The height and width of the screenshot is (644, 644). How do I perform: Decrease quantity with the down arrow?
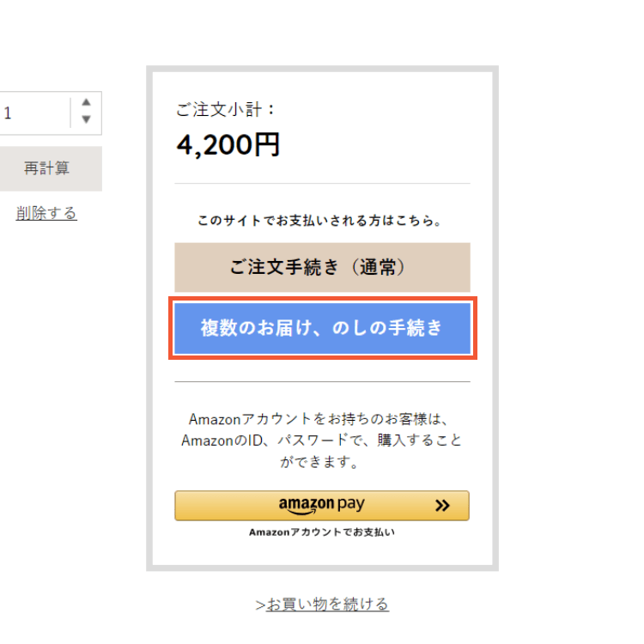click(x=86, y=120)
